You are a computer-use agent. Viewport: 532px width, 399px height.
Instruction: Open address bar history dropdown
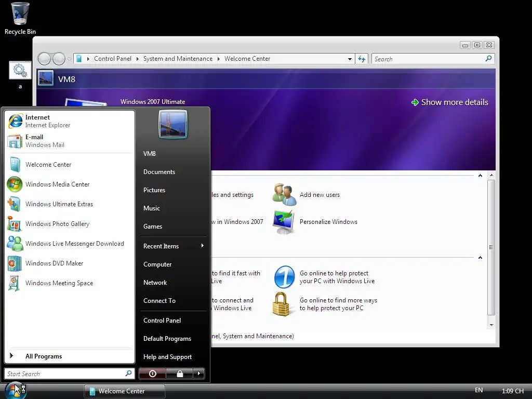point(350,59)
